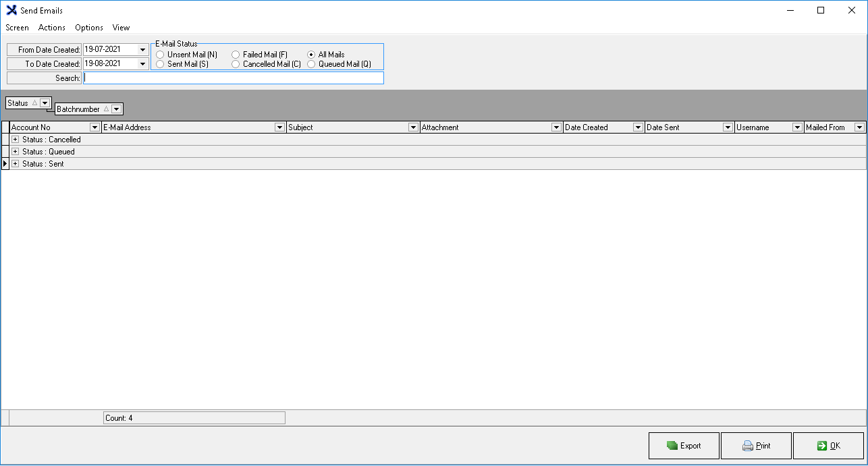
Task: Click the Export button
Action: 684,446
